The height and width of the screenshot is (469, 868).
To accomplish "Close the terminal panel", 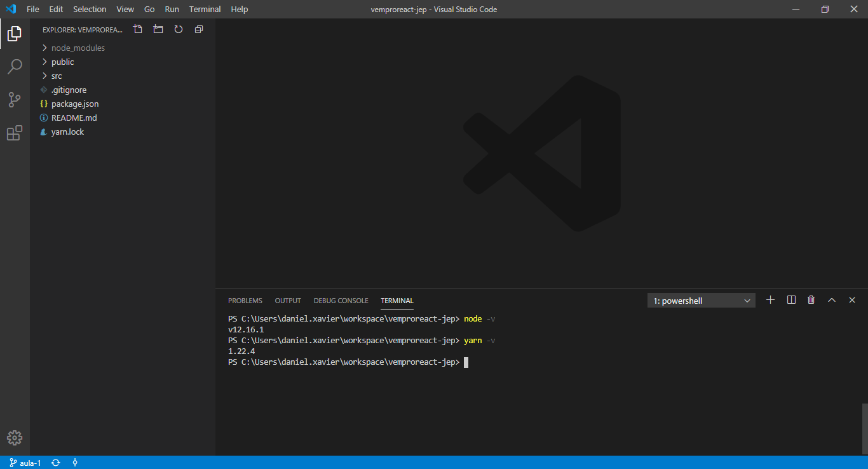I will tap(852, 300).
